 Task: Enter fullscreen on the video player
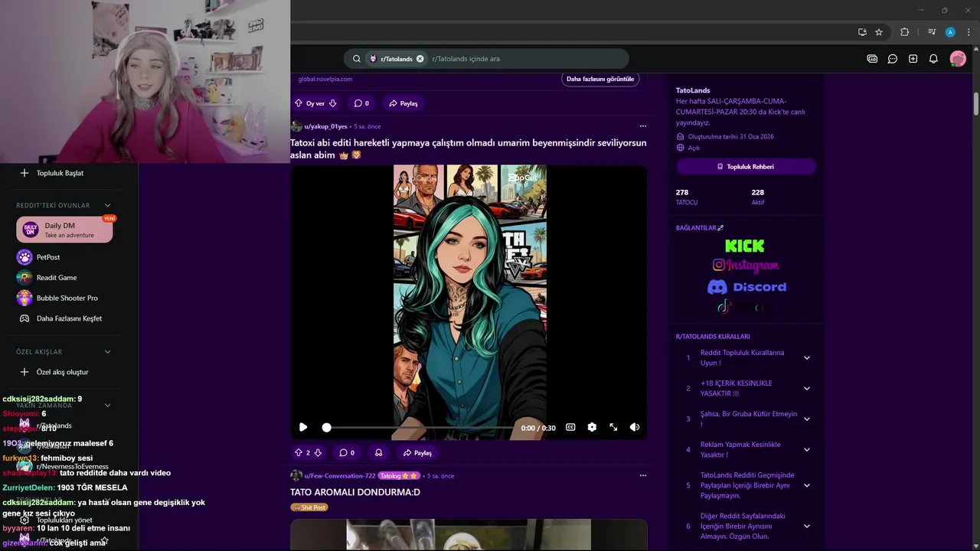[613, 427]
